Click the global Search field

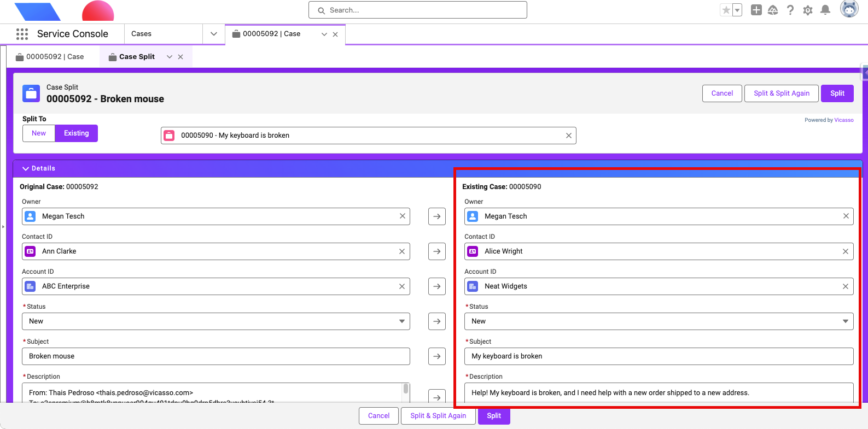(x=418, y=10)
